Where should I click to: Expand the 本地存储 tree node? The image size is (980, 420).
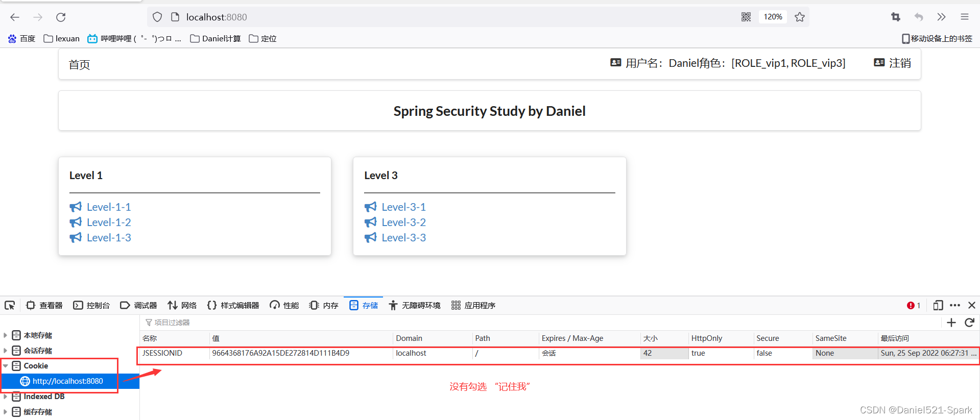(x=5, y=335)
